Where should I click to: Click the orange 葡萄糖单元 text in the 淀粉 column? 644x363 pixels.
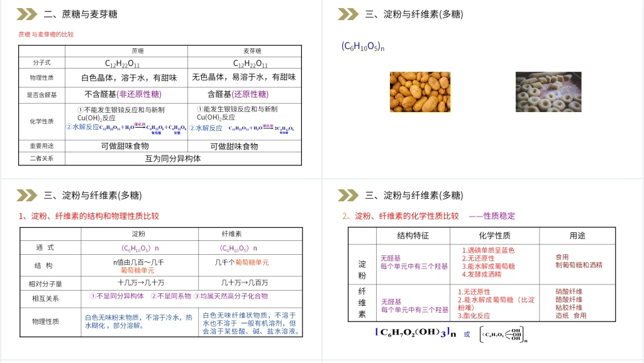[138, 270]
